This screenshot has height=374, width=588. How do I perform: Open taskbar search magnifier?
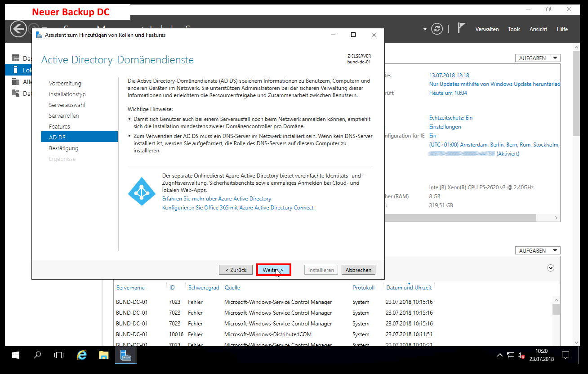(x=38, y=355)
